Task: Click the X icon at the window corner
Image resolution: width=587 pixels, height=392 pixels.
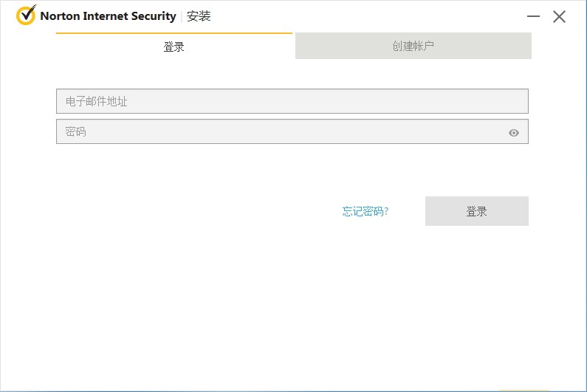Action: 559,16
